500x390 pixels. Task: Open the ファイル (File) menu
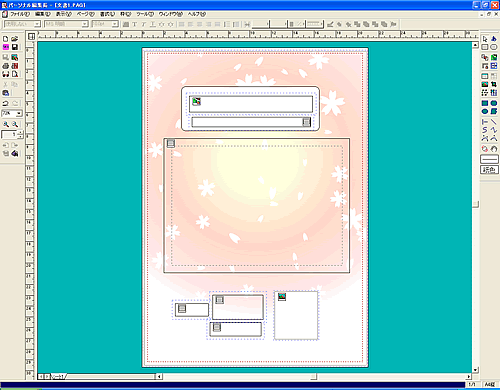coord(20,14)
